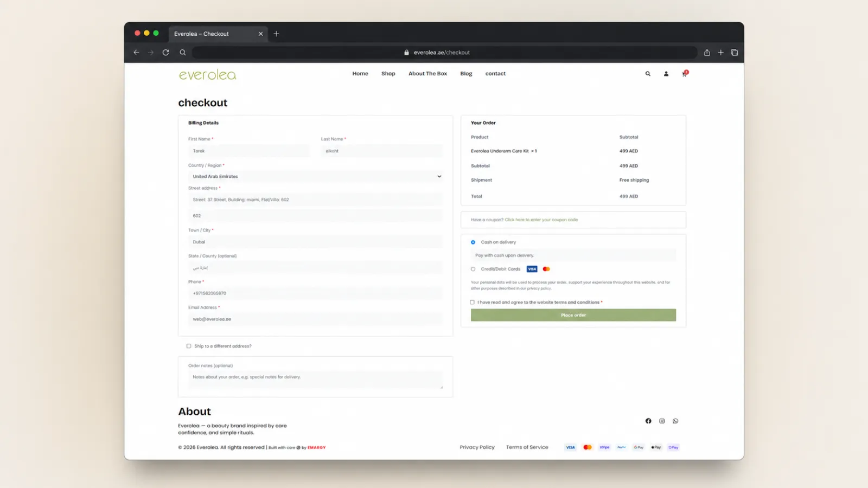Click the Free shipping text
The image size is (868, 488).
coord(634,180)
